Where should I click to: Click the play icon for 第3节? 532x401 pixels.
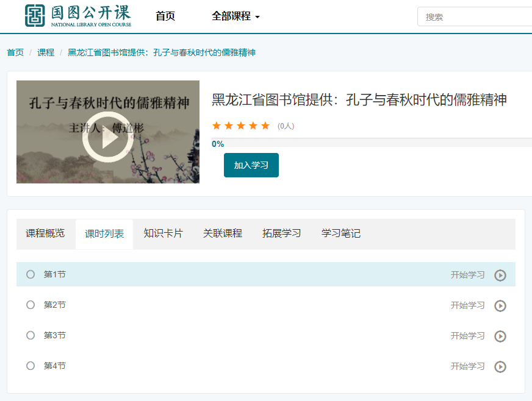500,336
